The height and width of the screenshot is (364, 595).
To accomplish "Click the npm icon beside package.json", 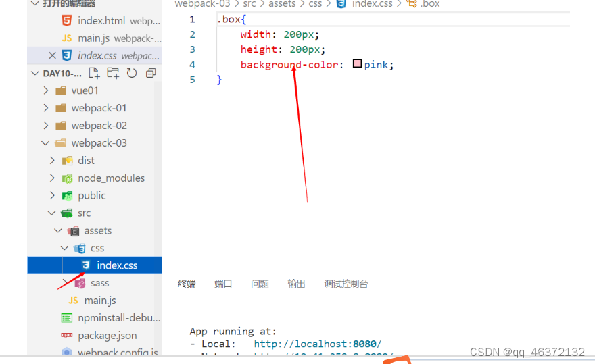I will [x=67, y=335].
